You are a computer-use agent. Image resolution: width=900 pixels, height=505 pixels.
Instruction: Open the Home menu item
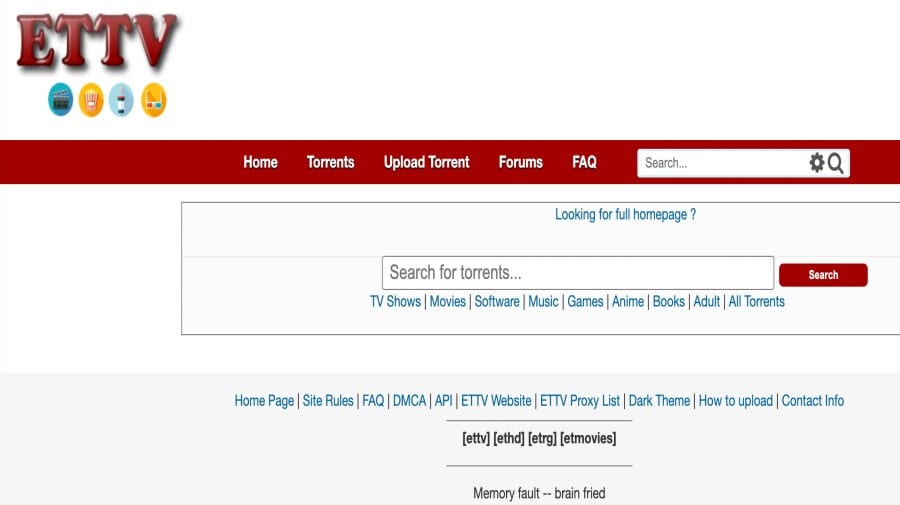click(x=260, y=162)
